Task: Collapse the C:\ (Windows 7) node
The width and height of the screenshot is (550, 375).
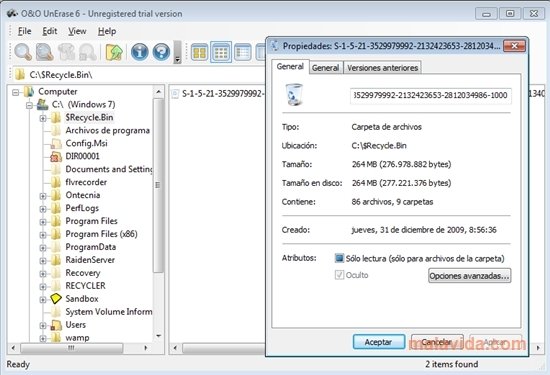Action: click(x=29, y=105)
